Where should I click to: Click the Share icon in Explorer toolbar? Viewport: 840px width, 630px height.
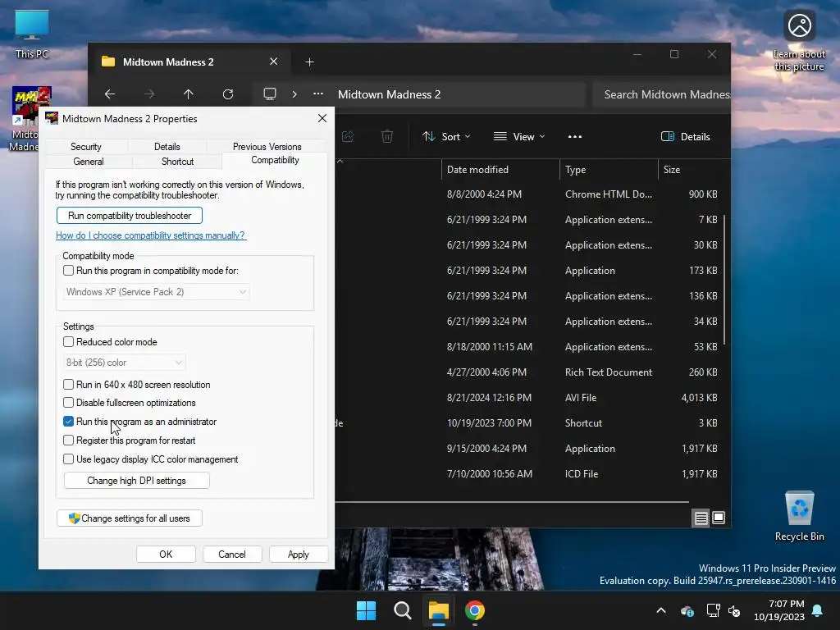pos(348,137)
